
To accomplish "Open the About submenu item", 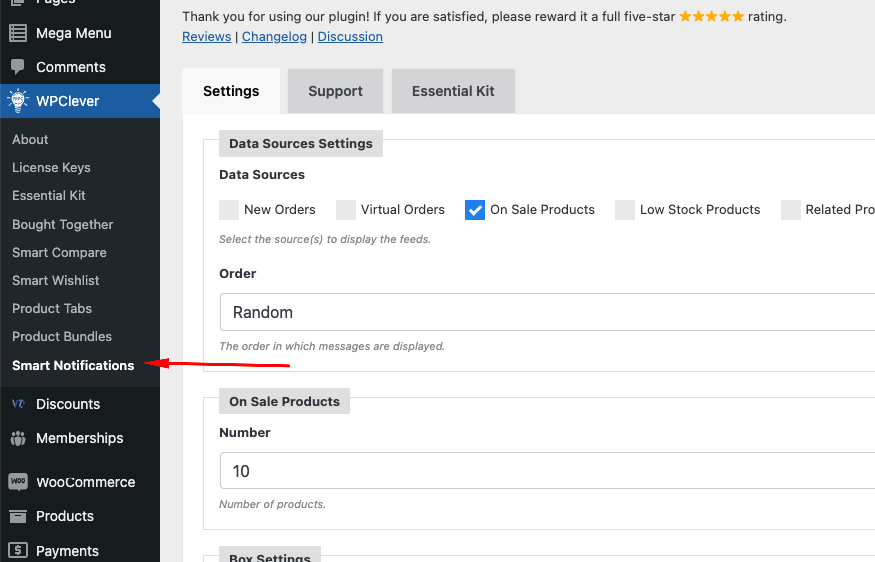I will coord(30,140).
